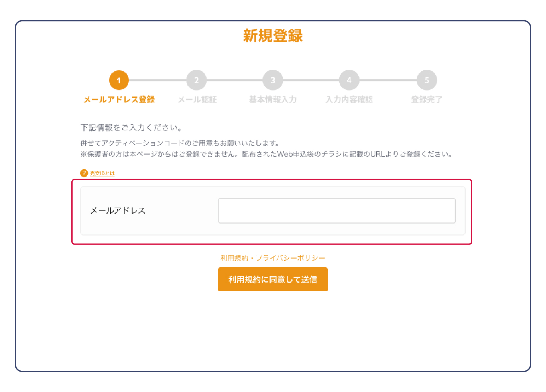The width and height of the screenshot is (546, 392).
Task: Click the 新規登録 page heading
Action: (273, 36)
